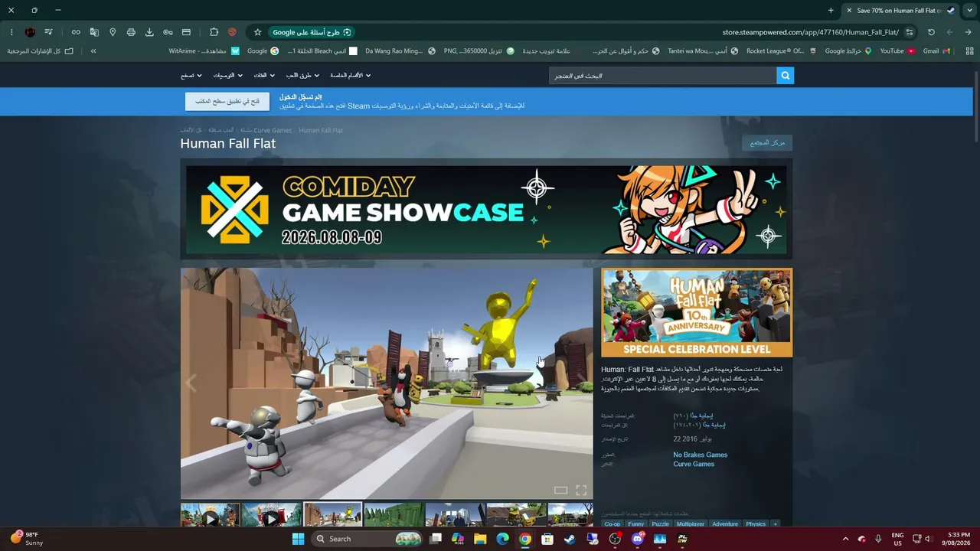Open the downloads icon in Chrome toolbar
Image resolution: width=980 pixels, height=551 pixels.
point(149,32)
